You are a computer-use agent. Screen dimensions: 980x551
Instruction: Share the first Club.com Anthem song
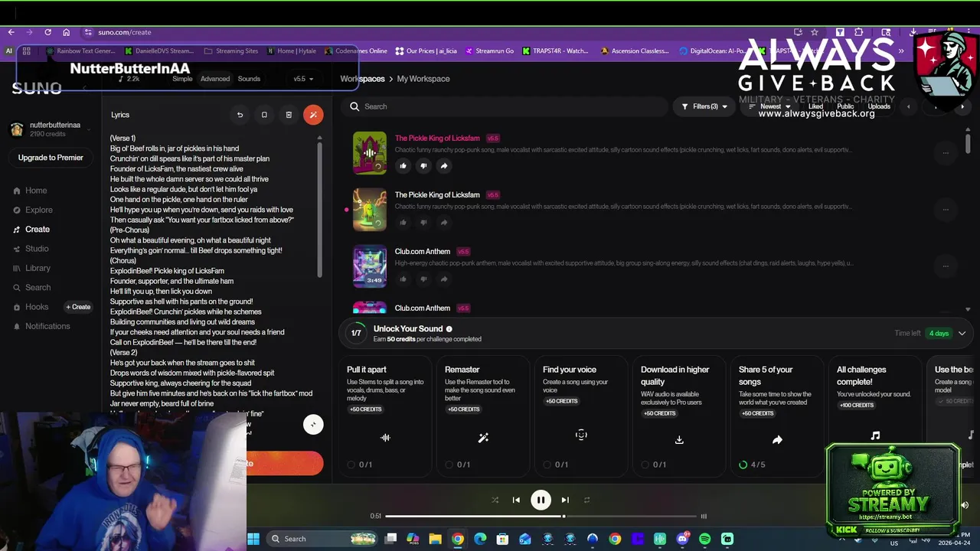(444, 279)
